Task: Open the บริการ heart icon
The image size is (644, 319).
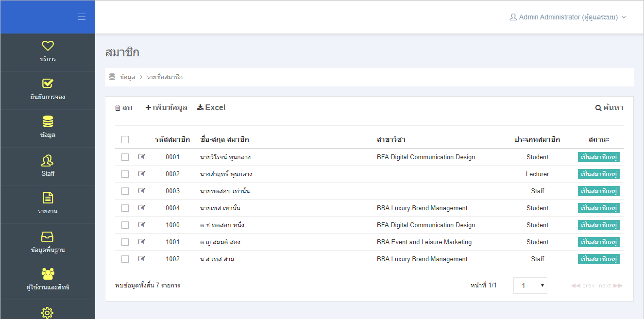Action: click(48, 46)
